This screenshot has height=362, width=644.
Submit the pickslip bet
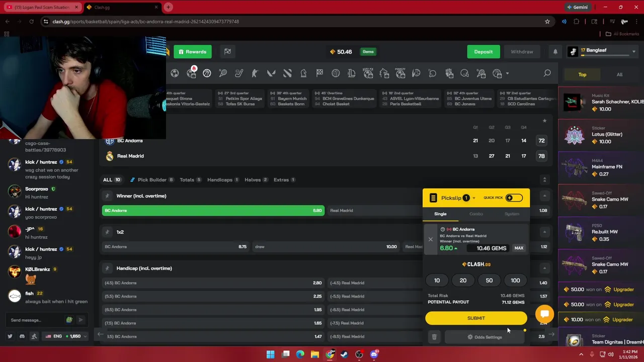476,318
